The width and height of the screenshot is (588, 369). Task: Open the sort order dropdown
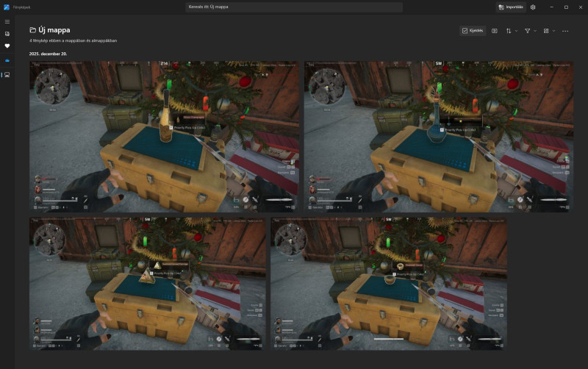coord(512,31)
